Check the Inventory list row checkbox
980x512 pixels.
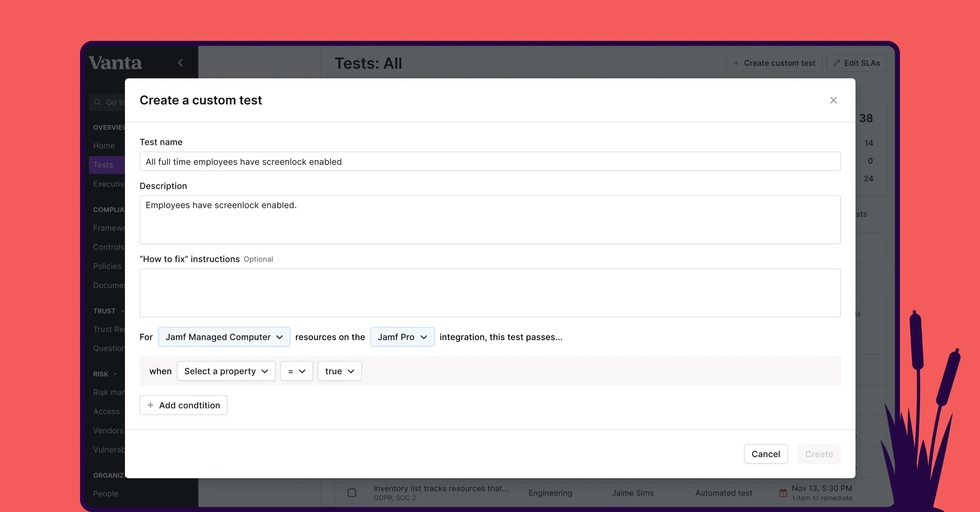tap(351, 492)
